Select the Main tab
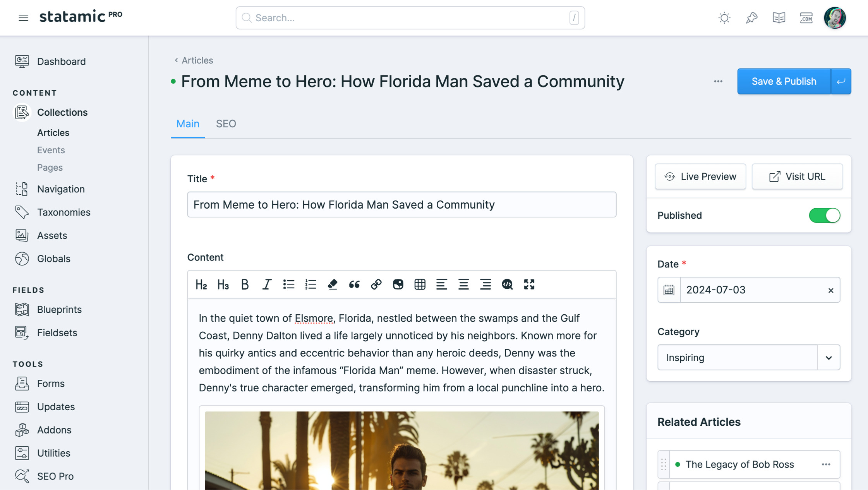868x490 pixels. pyautogui.click(x=188, y=123)
